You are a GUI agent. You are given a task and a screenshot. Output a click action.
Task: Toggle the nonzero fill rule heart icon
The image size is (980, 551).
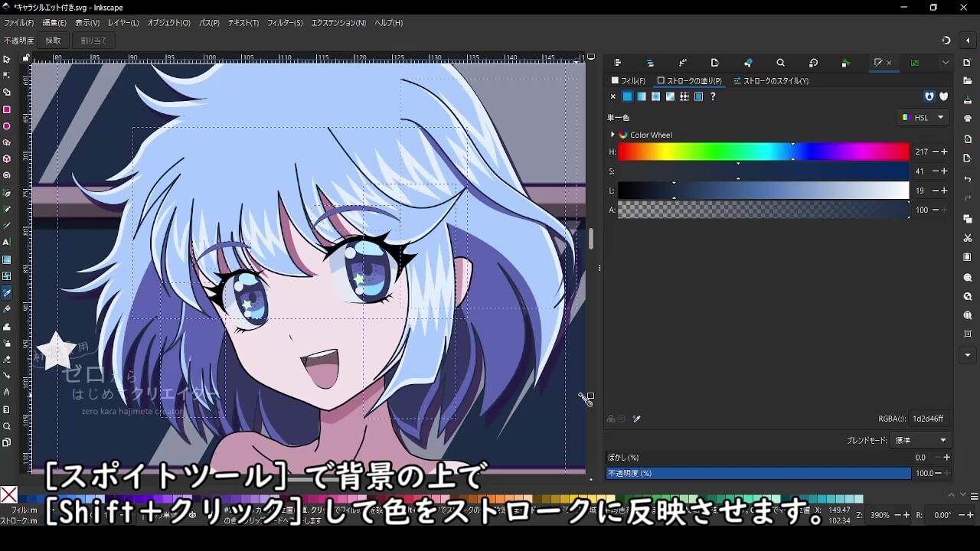pyautogui.click(x=944, y=96)
